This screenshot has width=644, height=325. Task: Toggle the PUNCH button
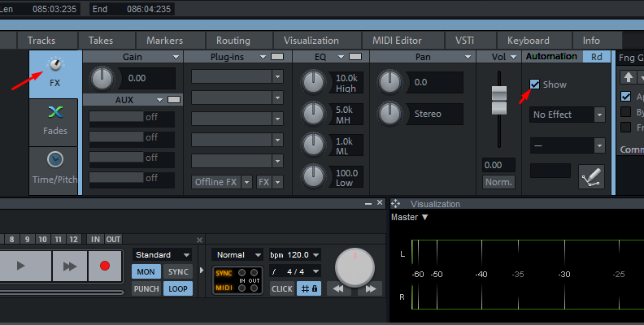coord(146,288)
